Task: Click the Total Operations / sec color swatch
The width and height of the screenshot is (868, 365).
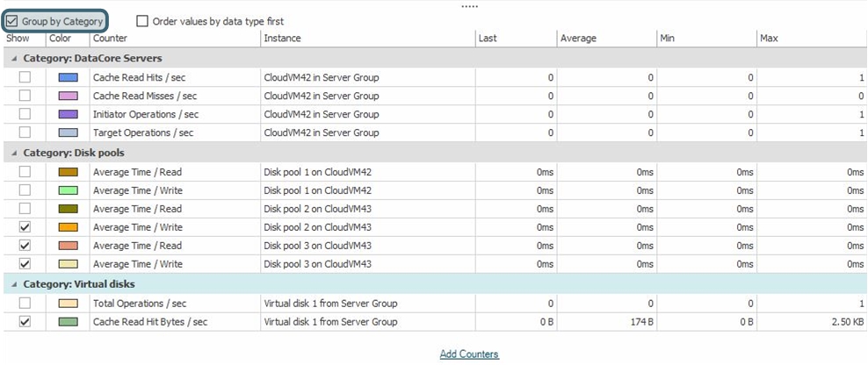Action: (68, 304)
